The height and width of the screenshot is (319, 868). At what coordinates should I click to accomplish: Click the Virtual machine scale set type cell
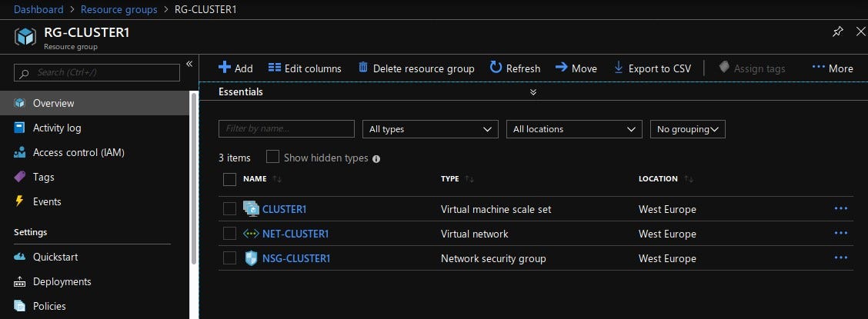pos(496,210)
